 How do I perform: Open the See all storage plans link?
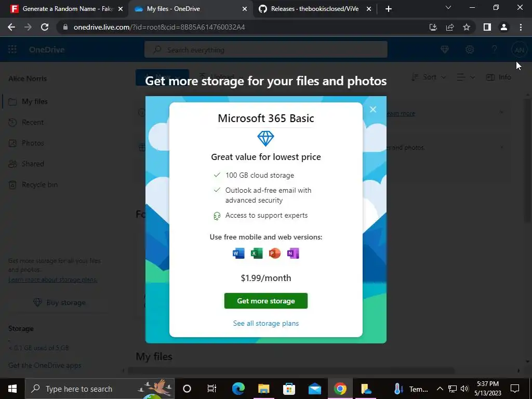tap(265, 323)
